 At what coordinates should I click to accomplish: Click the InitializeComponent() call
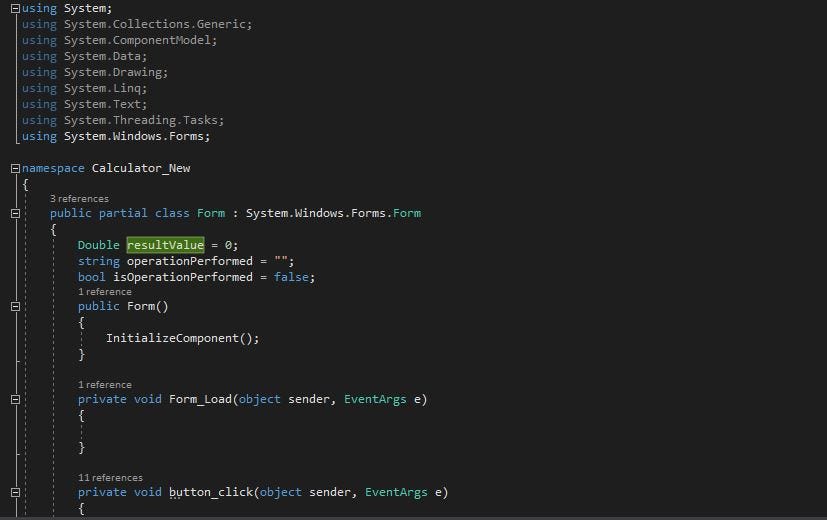pyautogui.click(x=182, y=338)
